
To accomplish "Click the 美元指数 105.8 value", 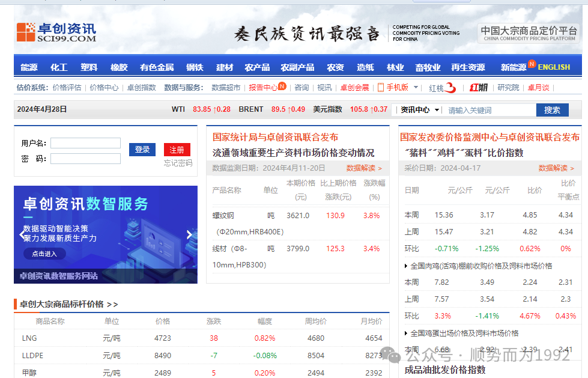I will (x=359, y=109).
